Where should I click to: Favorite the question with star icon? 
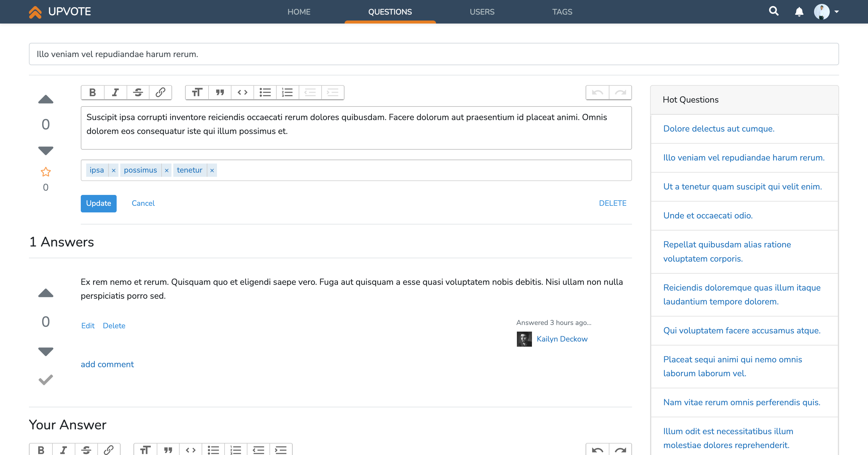click(46, 172)
